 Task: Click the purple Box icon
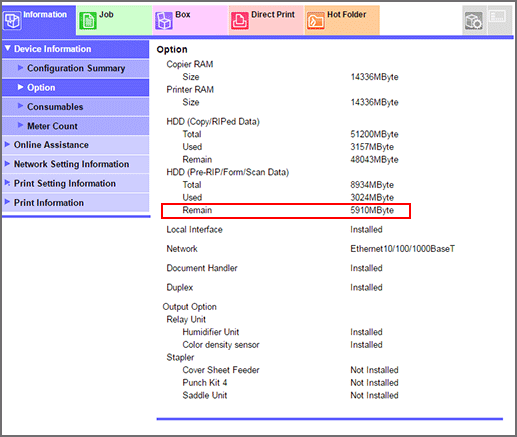(x=164, y=21)
